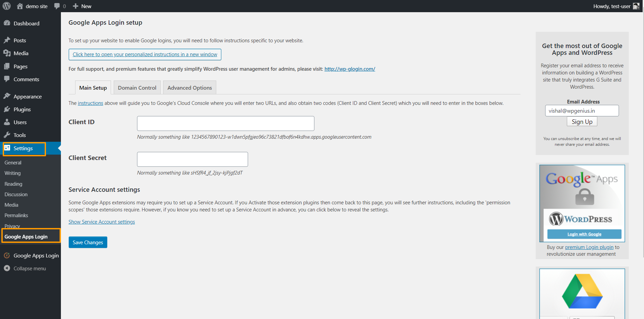Open the Appearance menu
This screenshot has height=319, width=644.
pos(27,96)
